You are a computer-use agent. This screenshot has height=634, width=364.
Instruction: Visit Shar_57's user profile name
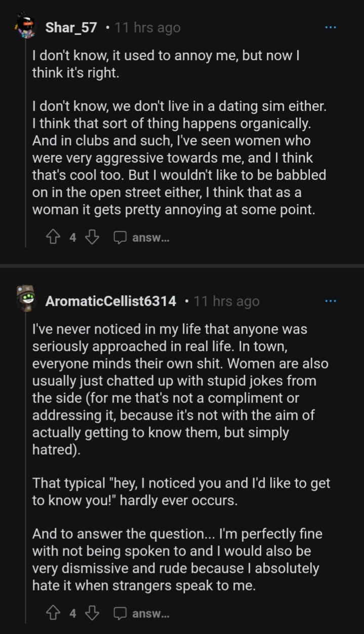(x=71, y=27)
